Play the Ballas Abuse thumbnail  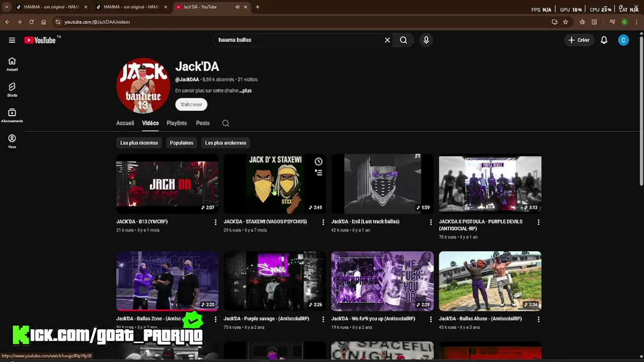[x=490, y=281]
